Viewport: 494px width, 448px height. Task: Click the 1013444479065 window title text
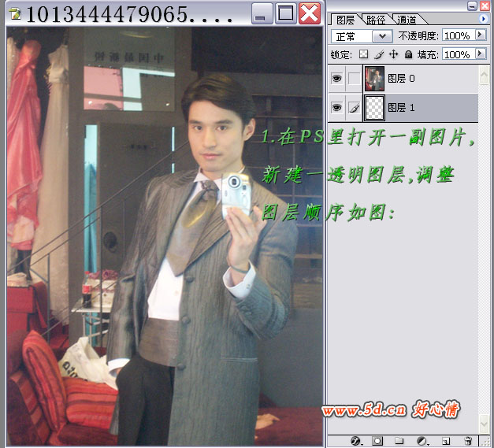coord(129,14)
